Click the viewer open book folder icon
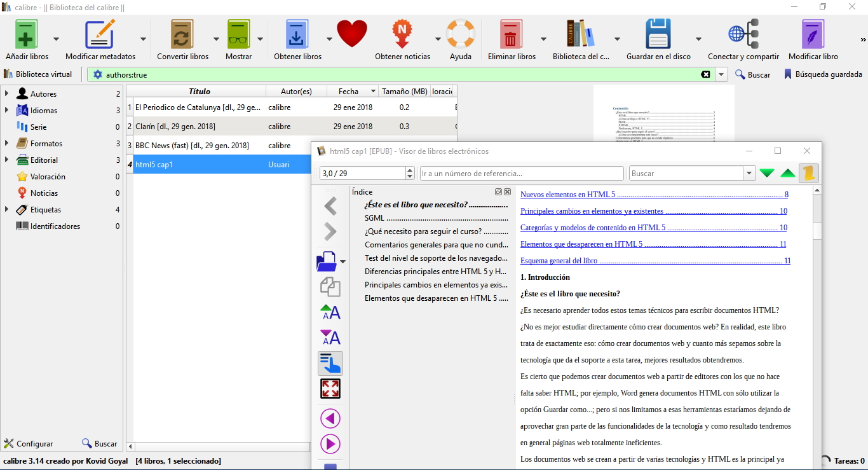Image resolution: width=868 pixels, height=470 pixels. pos(327,261)
